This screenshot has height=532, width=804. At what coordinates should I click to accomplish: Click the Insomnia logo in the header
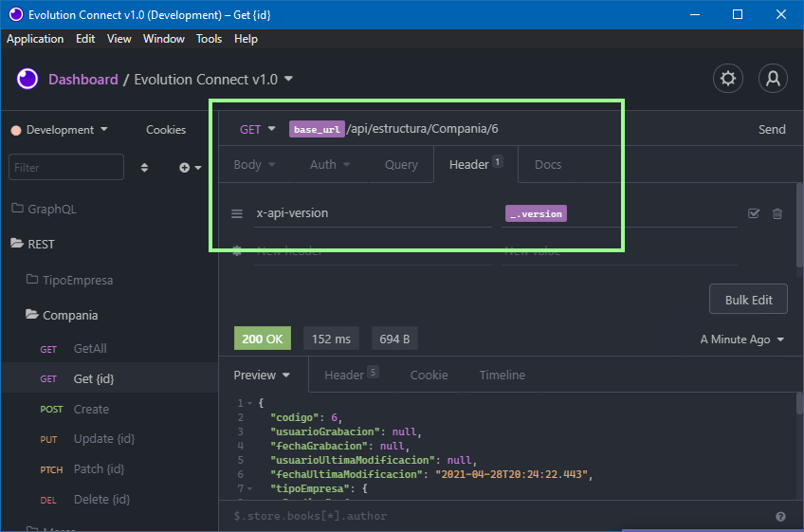tap(27, 79)
